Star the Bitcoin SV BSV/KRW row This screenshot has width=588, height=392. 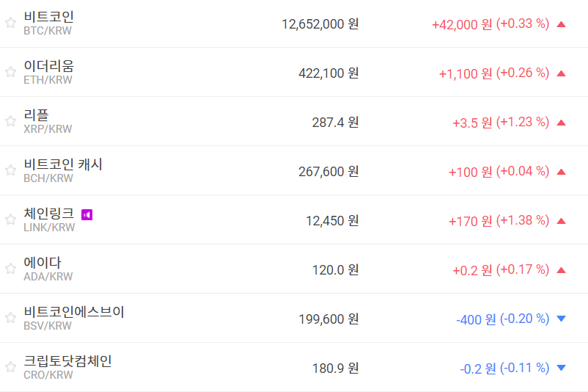coord(10,318)
